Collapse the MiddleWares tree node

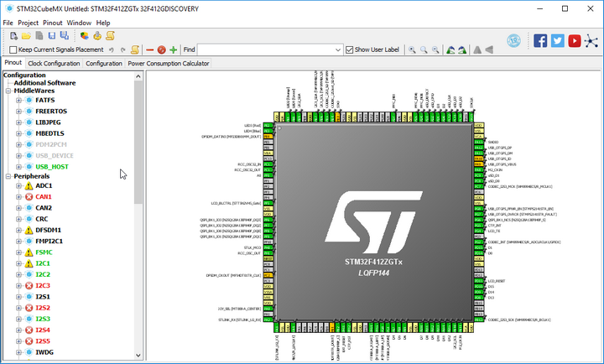[x=8, y=91]
